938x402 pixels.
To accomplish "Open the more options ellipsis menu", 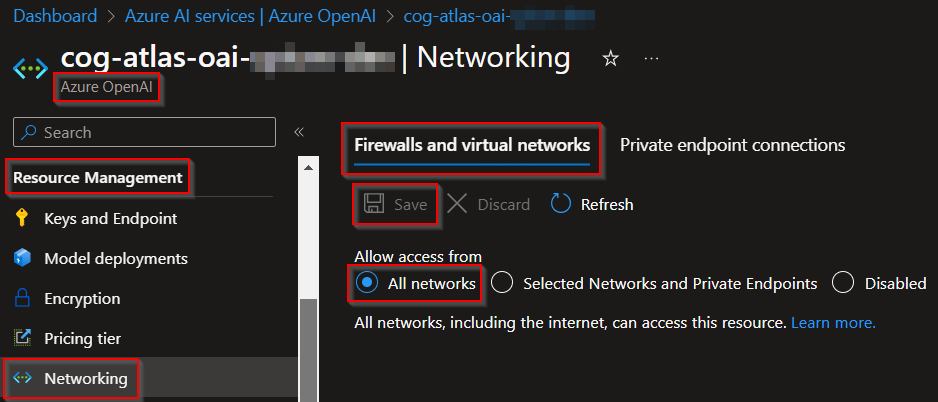I will point(651,59).
